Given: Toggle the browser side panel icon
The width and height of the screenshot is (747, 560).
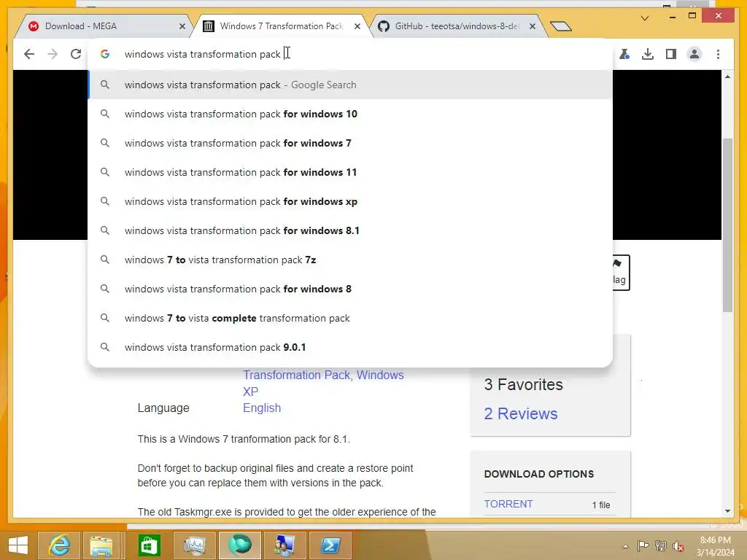Looking at the screenshot, I should [671, 54].
